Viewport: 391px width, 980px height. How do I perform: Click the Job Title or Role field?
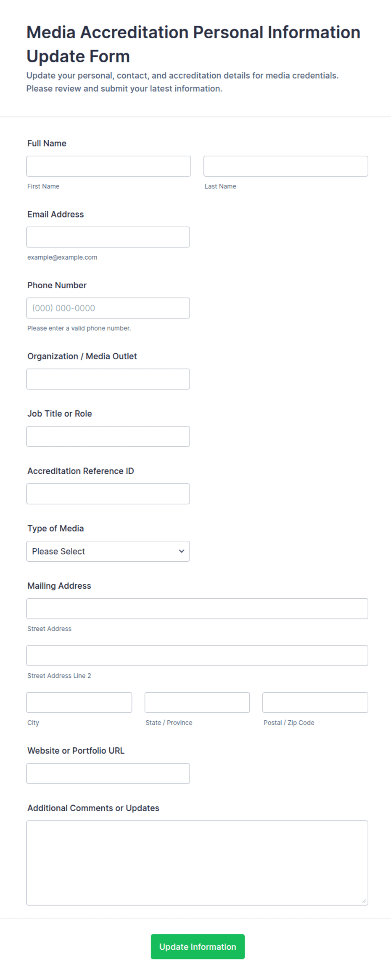(x=108, y=436)
